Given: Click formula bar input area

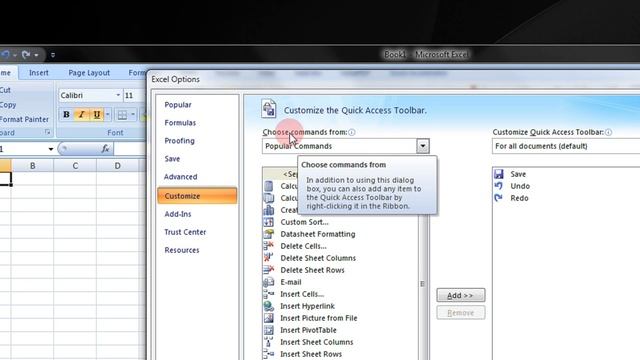Looking at the screenshot, I should click(x=131, y=149).
